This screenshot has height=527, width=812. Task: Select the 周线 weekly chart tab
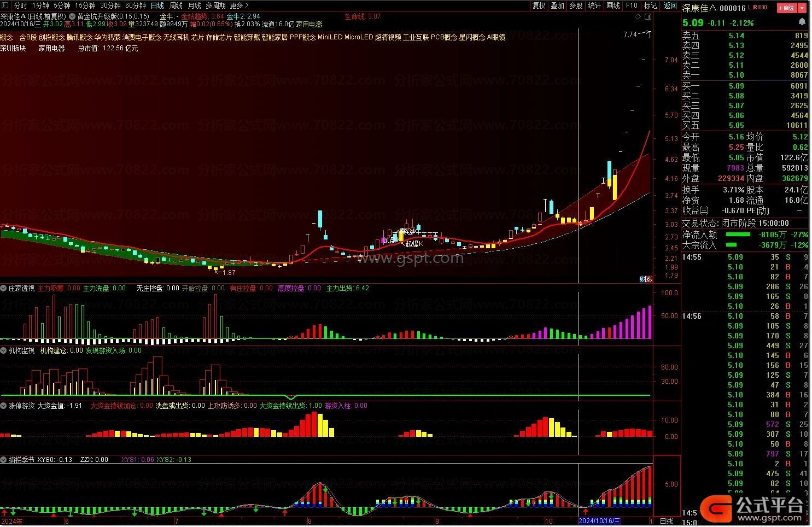pos(176,5)
